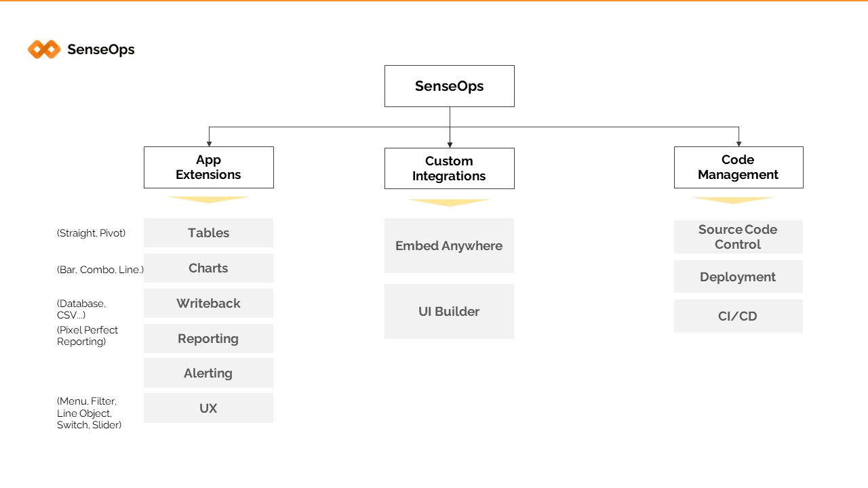Select the Writeback block

point(208,303)
